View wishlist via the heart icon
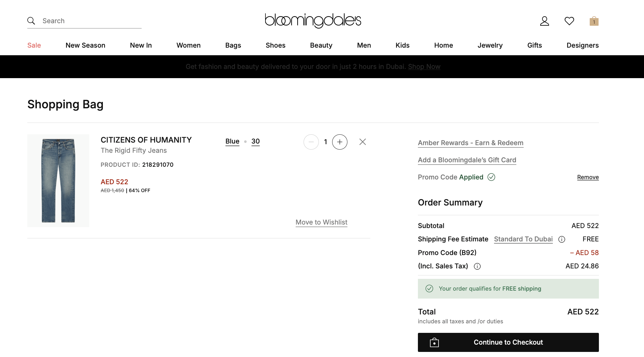Image resolution: width=644 pixels, height=357 pixels. (x=569, y=21)
